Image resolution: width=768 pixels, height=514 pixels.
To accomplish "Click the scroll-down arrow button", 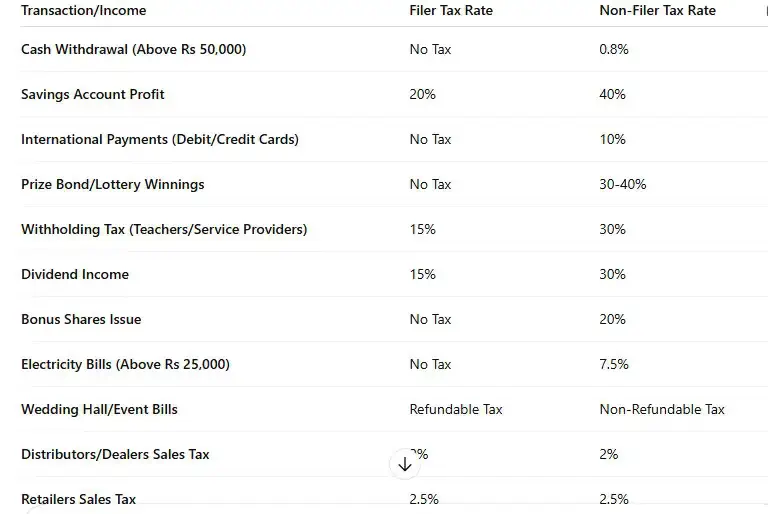I will pyautogui.click(x=405, y=464).
